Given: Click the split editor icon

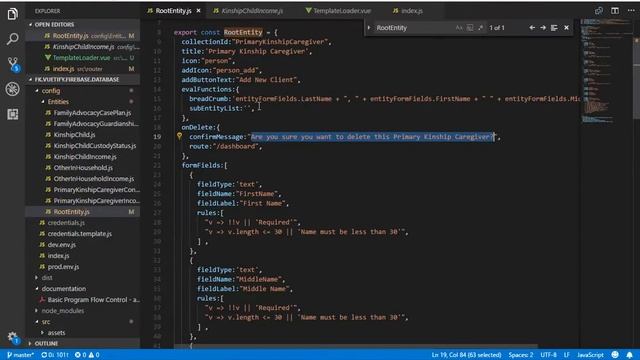Looking at the screenshot, I should tap(615, 11).
